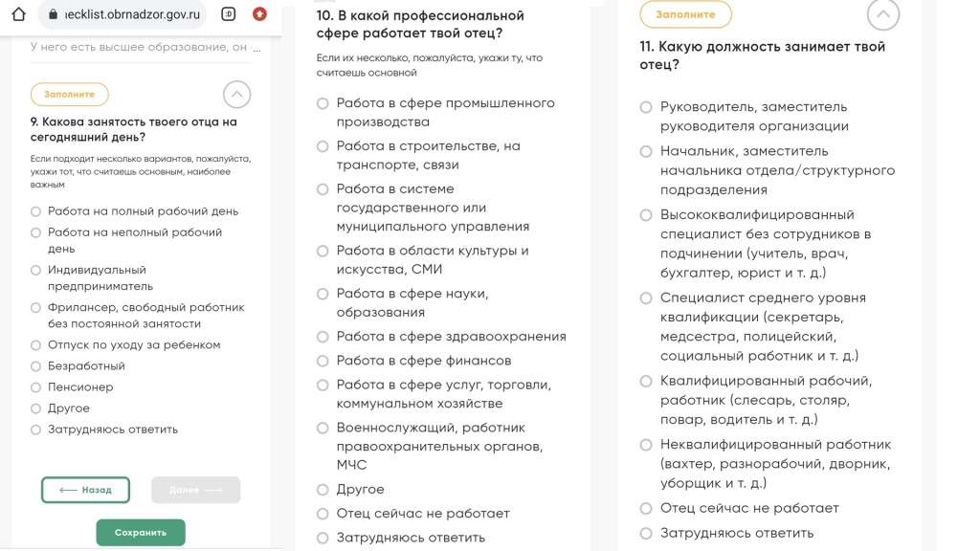This screenshot has height=551, width=980.
Task: Select "Руководитель, заместитель руководителя организации"
Action: pos(646,107)
